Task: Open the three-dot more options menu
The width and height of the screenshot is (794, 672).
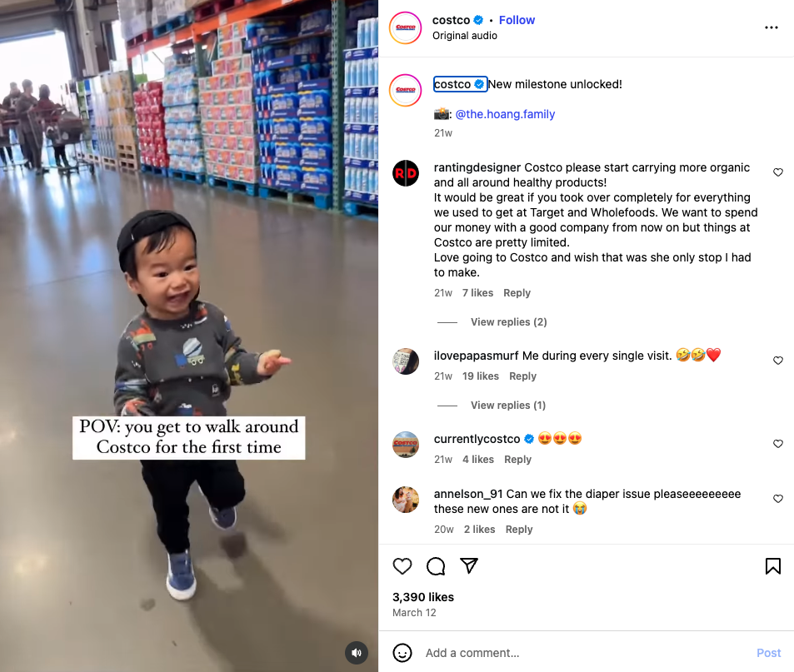Action: (x=772, y=27)
